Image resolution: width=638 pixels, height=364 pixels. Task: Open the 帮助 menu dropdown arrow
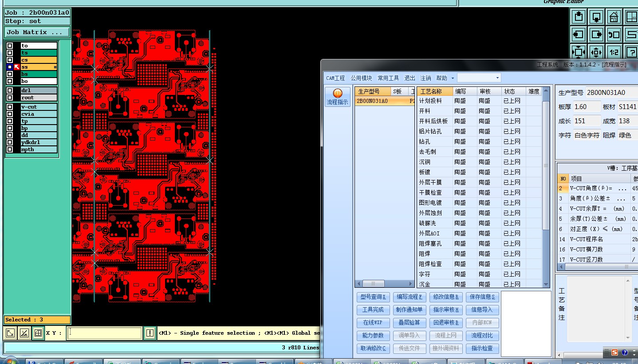click(x=453, y=78)
